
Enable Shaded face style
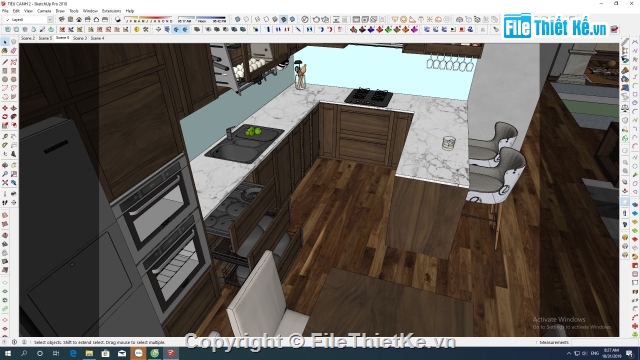tap(275, 19)
